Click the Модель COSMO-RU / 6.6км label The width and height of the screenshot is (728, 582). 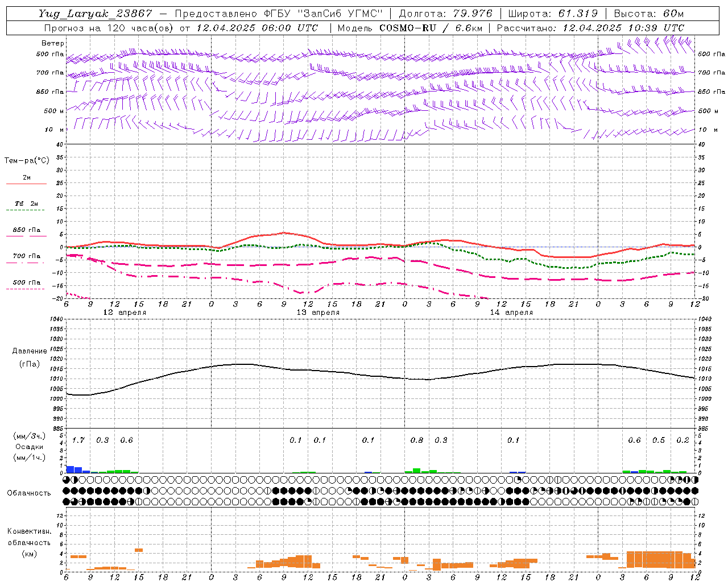click(x=410, y=28)
